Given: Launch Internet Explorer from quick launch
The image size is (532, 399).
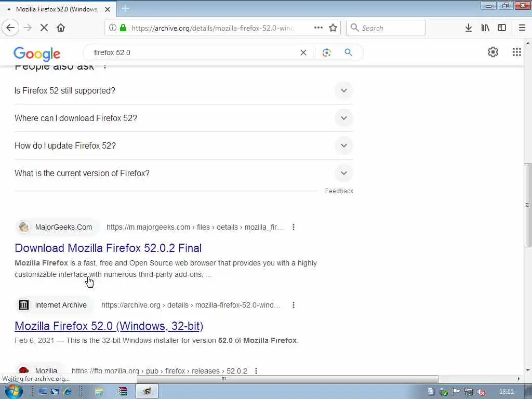Looking at the screenshot, I should pyautogui.click(x=68, y=392).
